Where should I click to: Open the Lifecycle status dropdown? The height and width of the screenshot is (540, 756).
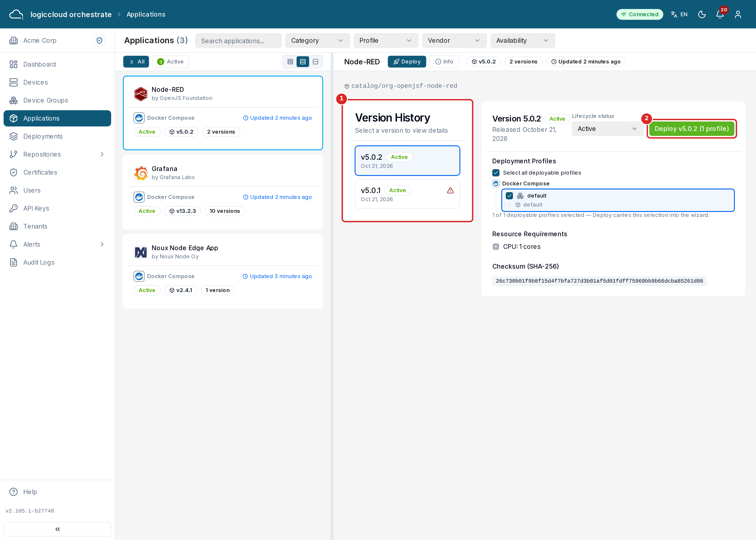[607, 129]
